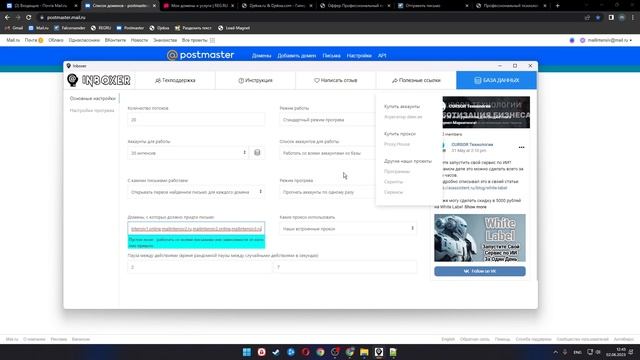The image size is (640, 360).
Task: Open the Inboxer icon in taskbar
Action: pyautogui.click(x=379, y=352)
